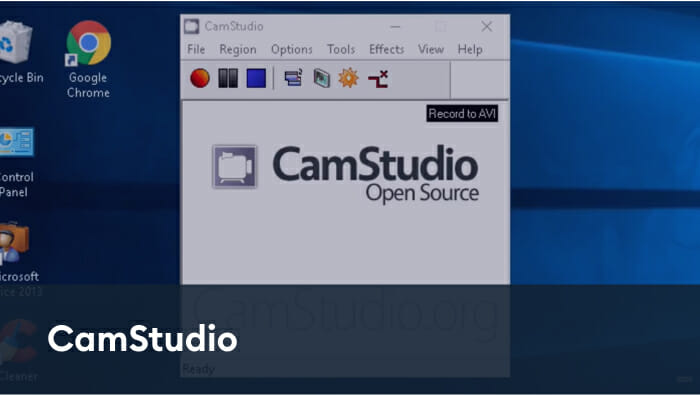The height and width of the screenshot is (395, 700).
Task: Open the File menu
Action: click(x=196, y=49)
